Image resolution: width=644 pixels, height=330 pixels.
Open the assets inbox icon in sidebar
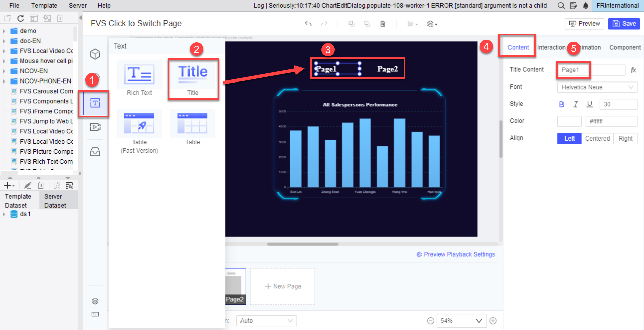(x=95, y=152)
